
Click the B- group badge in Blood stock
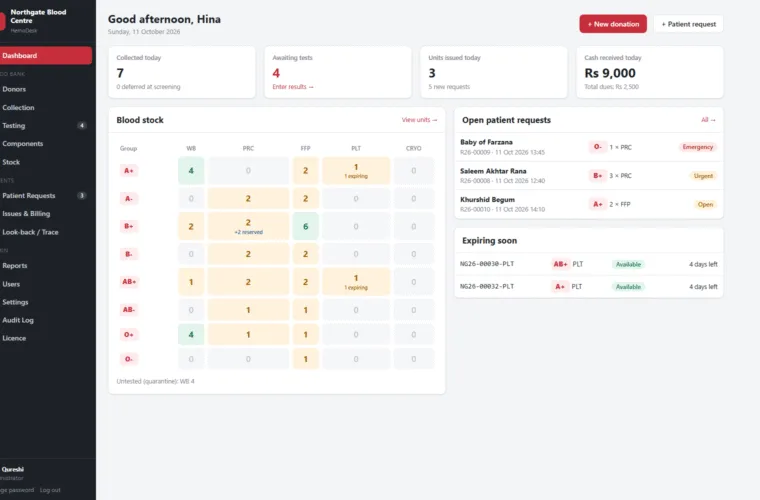pyautogui.click(x=128, y=254)
